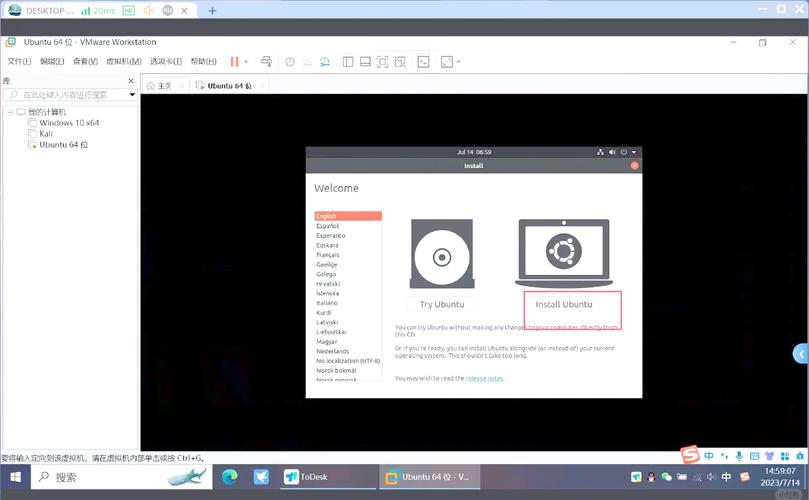Click the revert to snapshot icon
This screenshot has height=500, width=809.
308,62
